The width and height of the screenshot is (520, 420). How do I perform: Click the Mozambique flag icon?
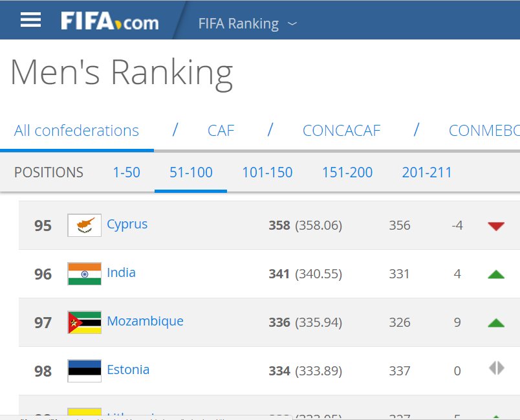point(85,322)
